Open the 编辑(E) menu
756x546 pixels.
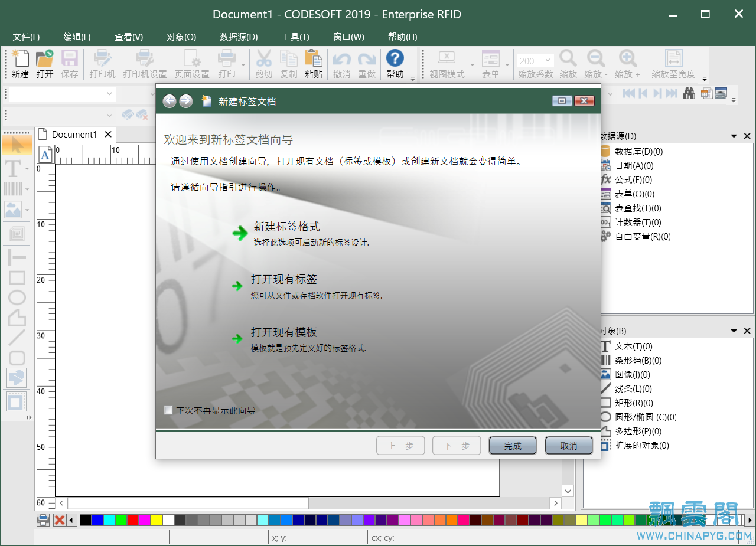(x=77, y=37)
